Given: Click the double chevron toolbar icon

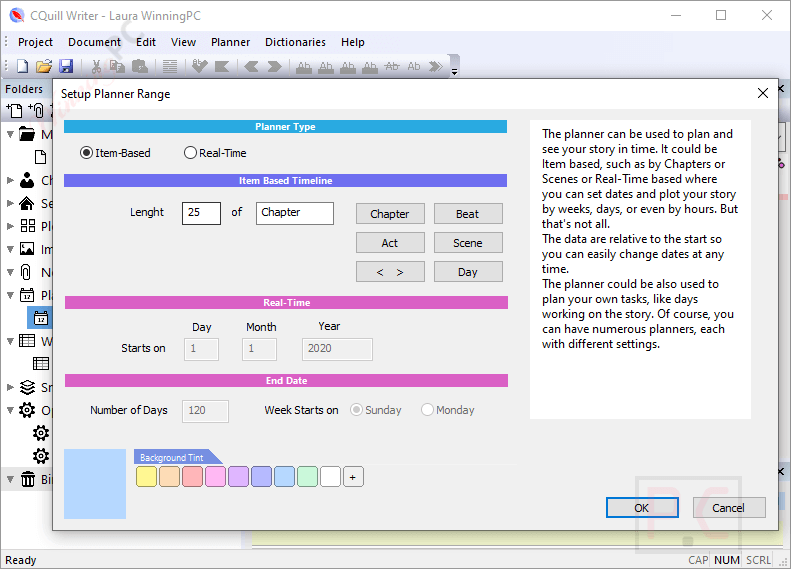Looking at the screenshot, I should 436,66.
